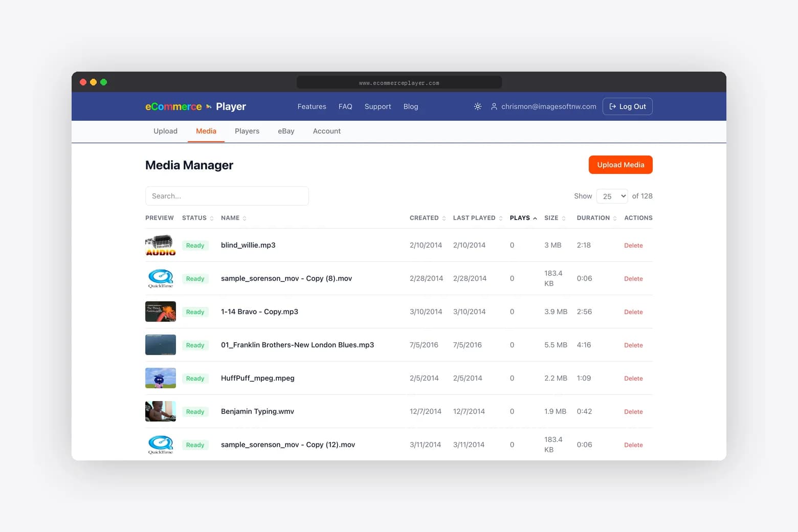Image resolution: width=798 pixels, height=532 pixels.
Task: Click the Benjamin Typing.wmv preview image
Action: click(x=160, y=411)
